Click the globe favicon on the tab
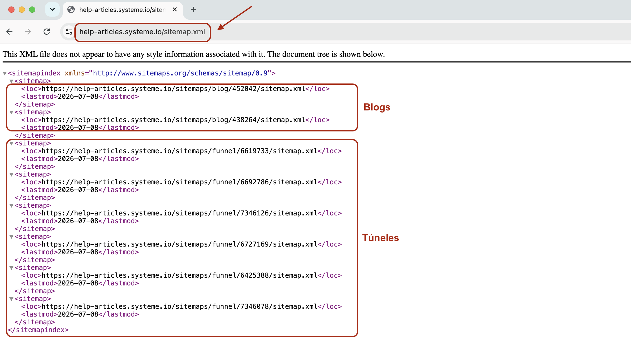The height and width of the screenshot is (364, 631). point(71,10)
